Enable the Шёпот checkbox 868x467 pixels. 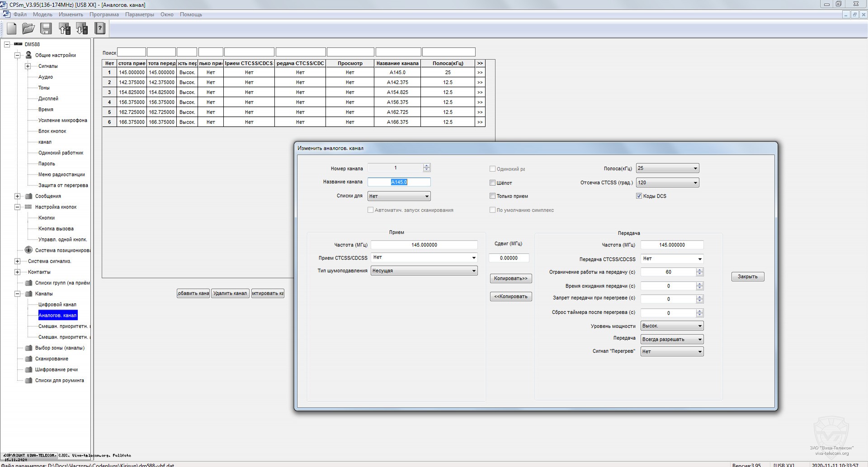(x=492, y=183)
